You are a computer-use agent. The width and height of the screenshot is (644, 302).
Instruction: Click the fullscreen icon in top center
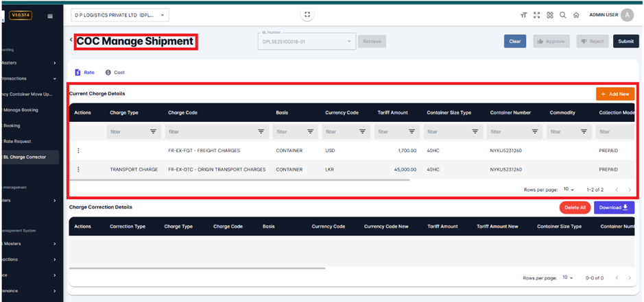click(x=307, y=15)
